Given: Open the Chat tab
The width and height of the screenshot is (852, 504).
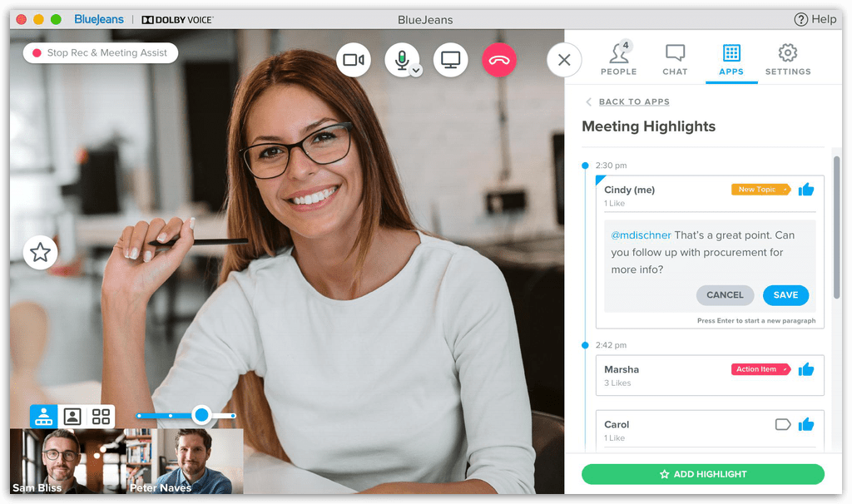Looking at the screenshot, I should (x=675, y=60).
